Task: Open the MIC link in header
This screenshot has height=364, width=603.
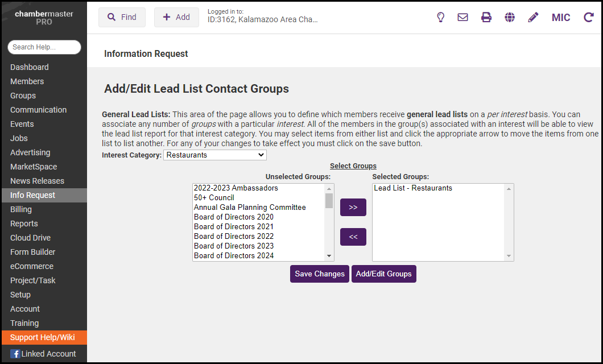Action: tap(560, 18)
